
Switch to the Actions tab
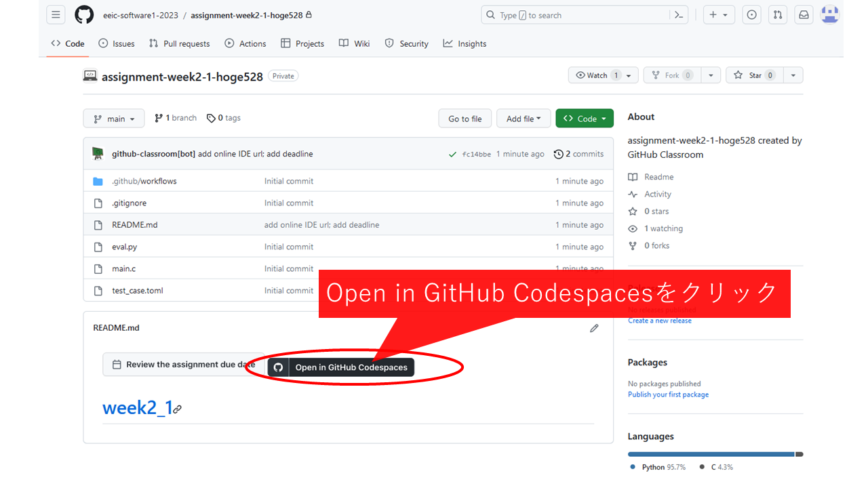coord(245,43)
